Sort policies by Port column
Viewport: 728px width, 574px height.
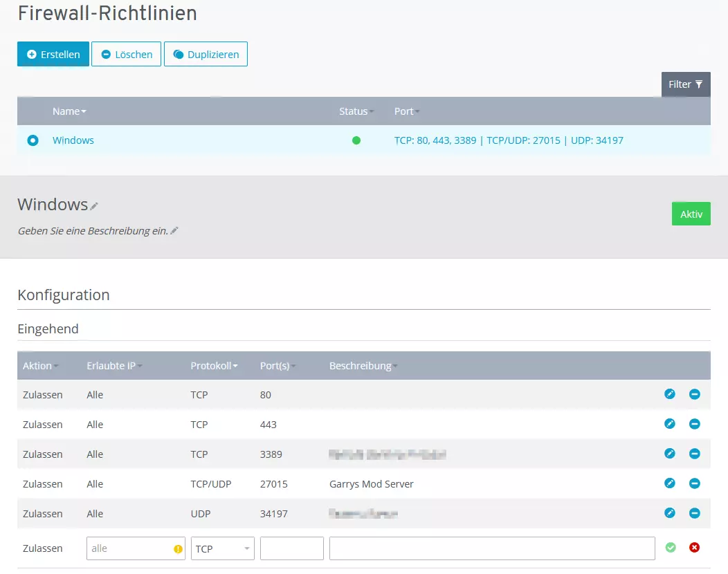click(407, 111)
